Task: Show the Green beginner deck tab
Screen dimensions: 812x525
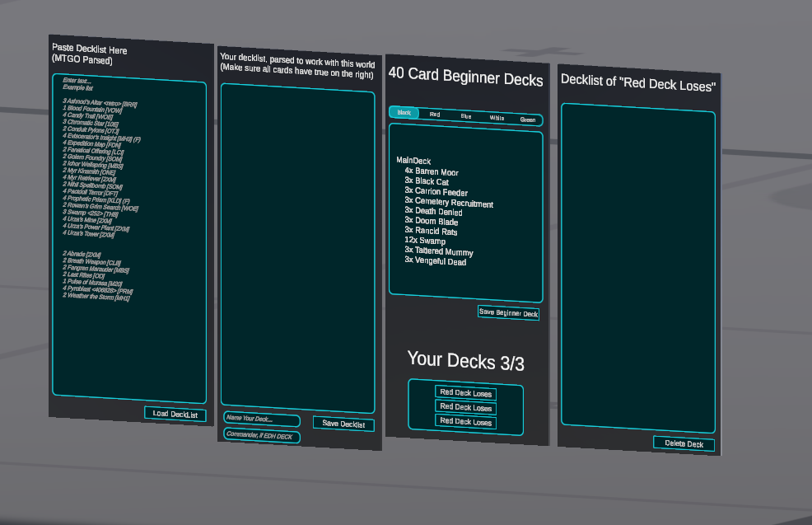Action: 527,120
